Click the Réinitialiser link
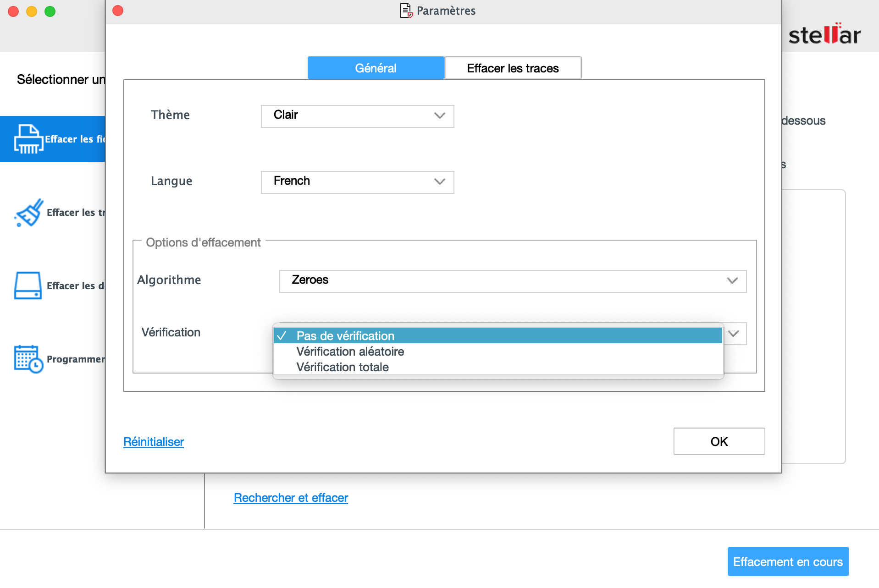The width and height of the screenshot is (879, 588). click(154, 442)
